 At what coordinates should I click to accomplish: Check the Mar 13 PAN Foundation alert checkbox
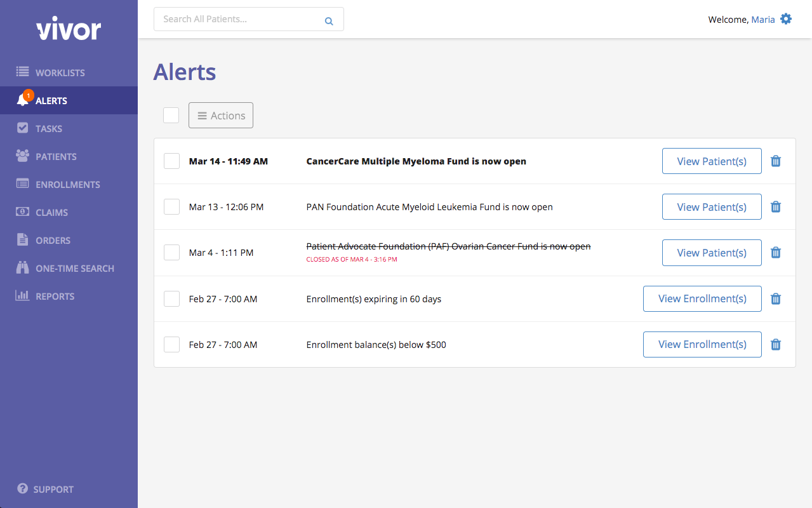coord(171,206)
